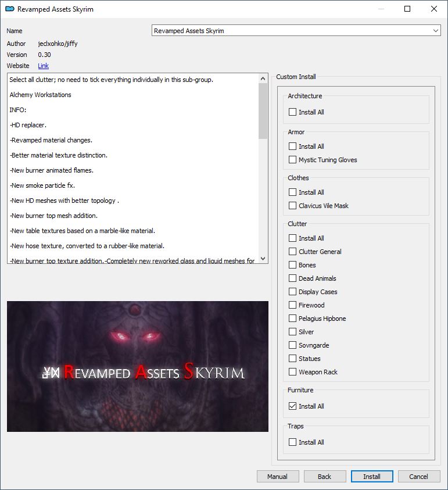Click the description scrollbar down arrow
The image size is (448, 490).
click(x=263, y=259)
